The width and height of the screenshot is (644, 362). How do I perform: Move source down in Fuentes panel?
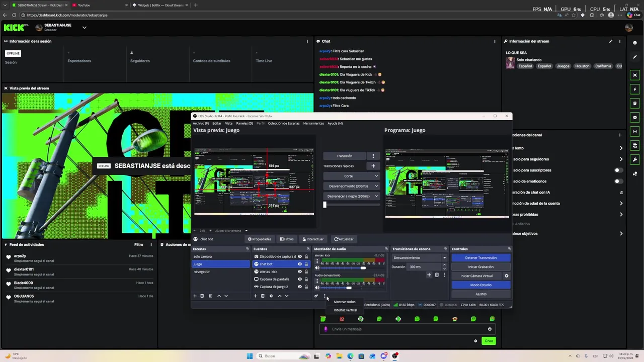(x=287, y=296)
